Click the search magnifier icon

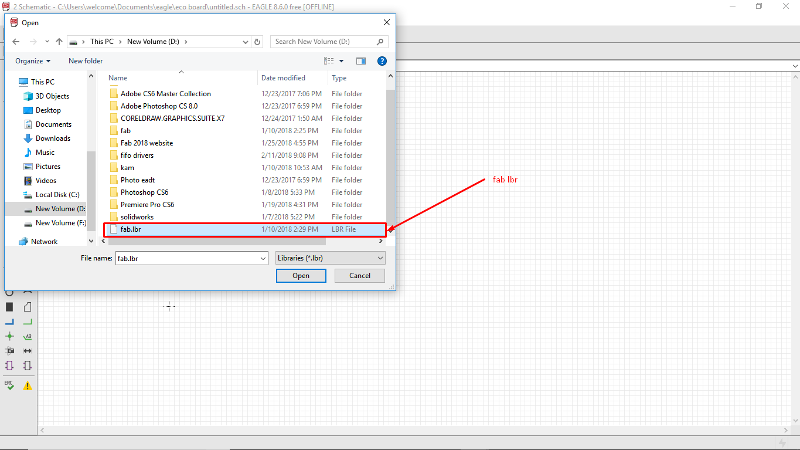tap(380, 41)
